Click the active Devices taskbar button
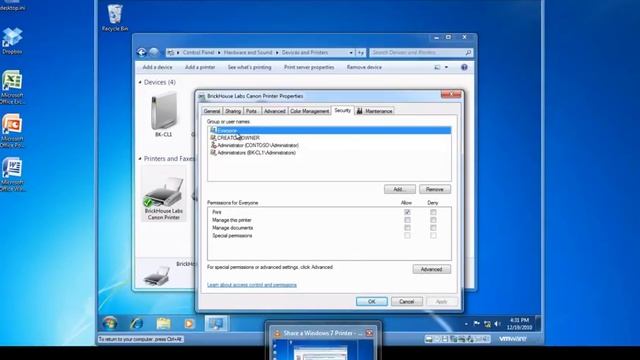 click(x=216, y=323)
